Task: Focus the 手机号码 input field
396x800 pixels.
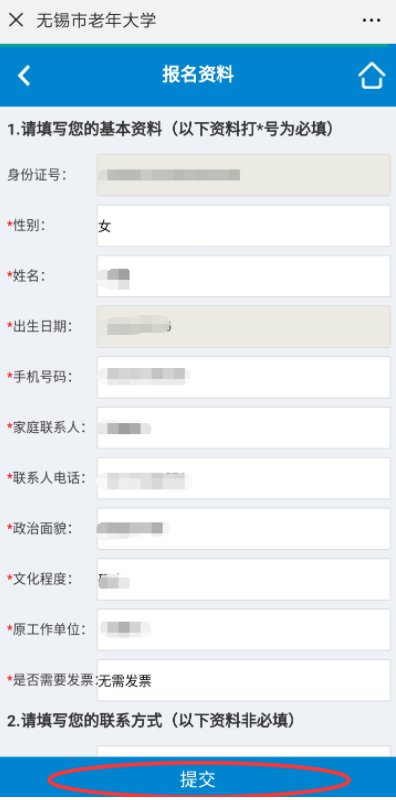Action: coord(243,377)
